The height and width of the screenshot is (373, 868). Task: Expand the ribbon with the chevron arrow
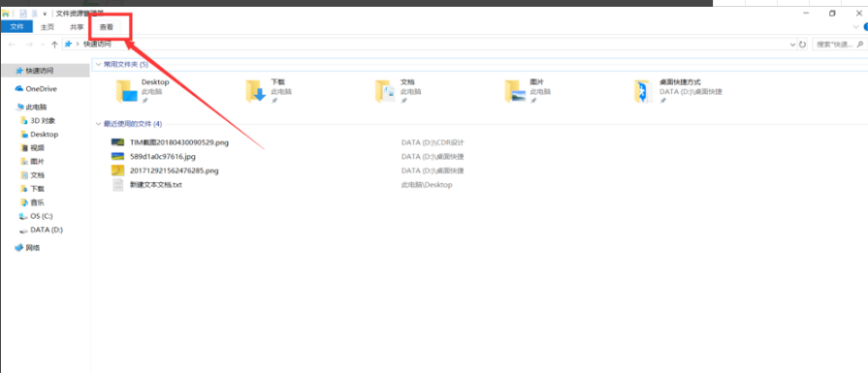[x=855, y=26]
